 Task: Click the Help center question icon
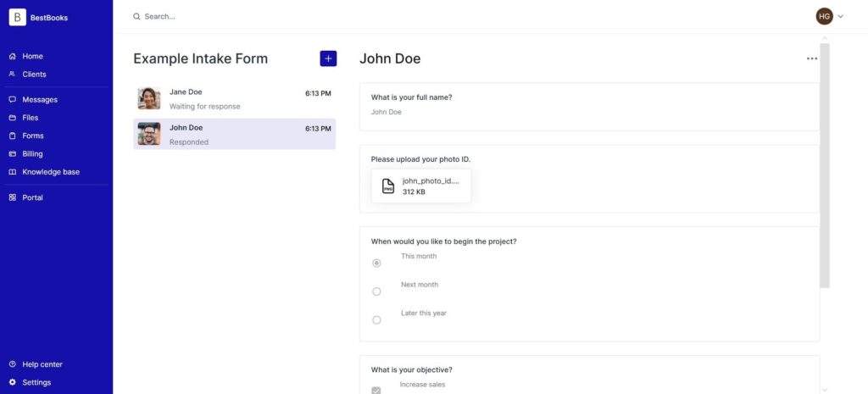pyautogui.click(x=12, y=364)
